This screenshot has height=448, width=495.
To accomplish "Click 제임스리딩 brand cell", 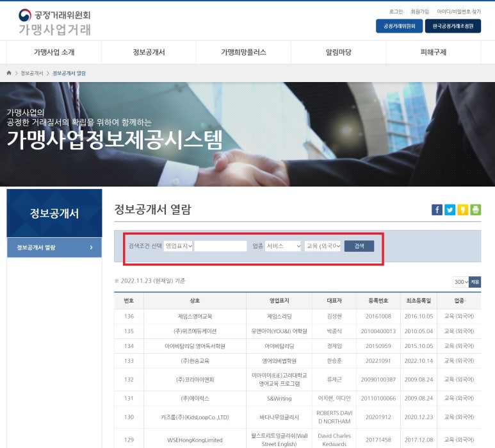I will coord(279,316).
